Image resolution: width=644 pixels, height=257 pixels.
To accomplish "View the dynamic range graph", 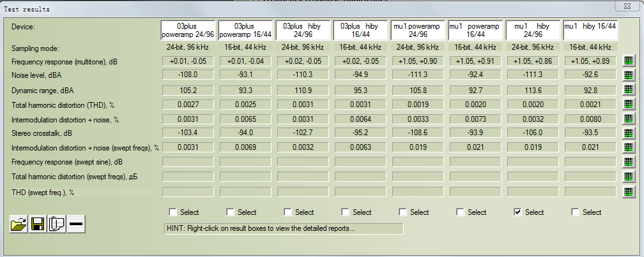I will 629,91.
